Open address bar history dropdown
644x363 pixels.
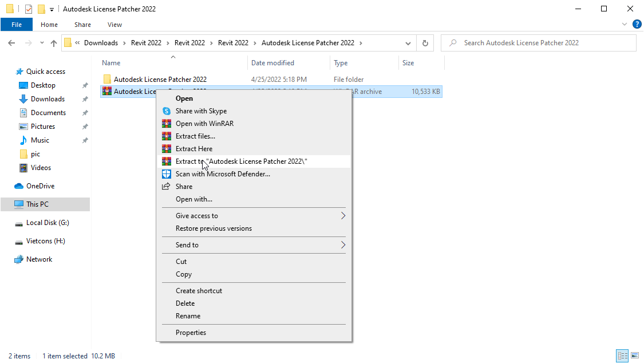[408, 43]
